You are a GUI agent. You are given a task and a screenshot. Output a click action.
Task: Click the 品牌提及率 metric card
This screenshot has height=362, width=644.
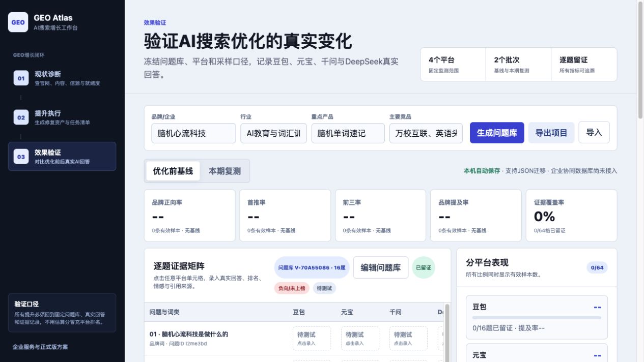click(476, 216)
